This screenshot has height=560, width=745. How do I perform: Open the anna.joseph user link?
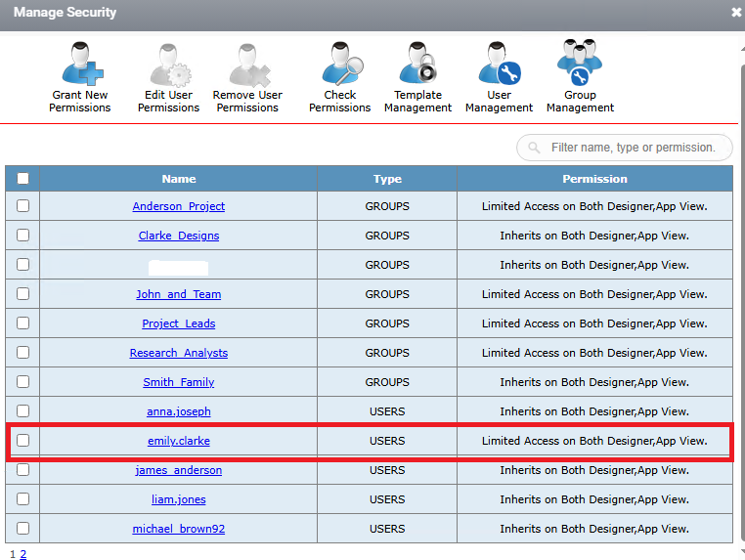pyautogui.click(x=179, y=411)
